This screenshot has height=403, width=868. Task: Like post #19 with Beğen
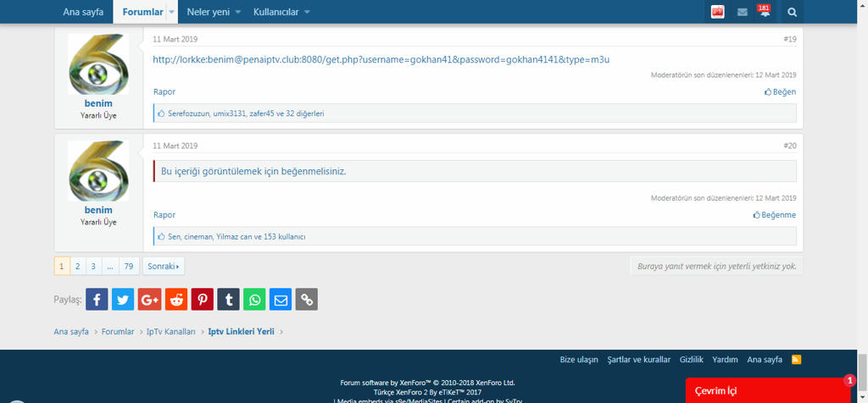pyautogui.click(x=780, y=91)
